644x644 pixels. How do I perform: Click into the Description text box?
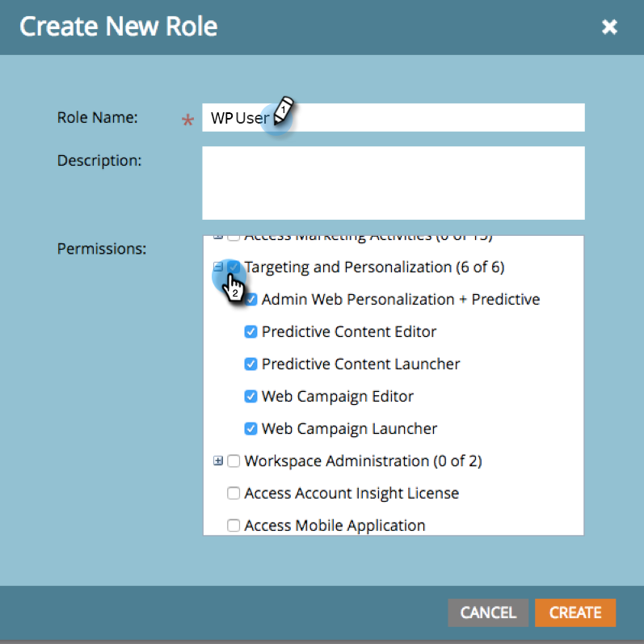coord(393,183)
